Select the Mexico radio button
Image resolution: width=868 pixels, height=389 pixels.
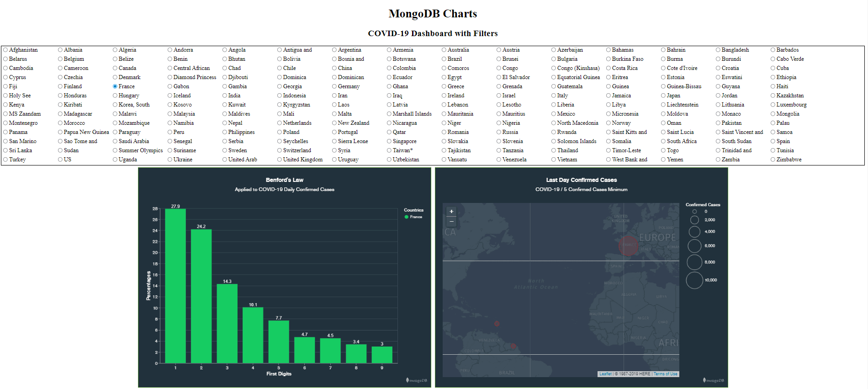pos(554,114)
